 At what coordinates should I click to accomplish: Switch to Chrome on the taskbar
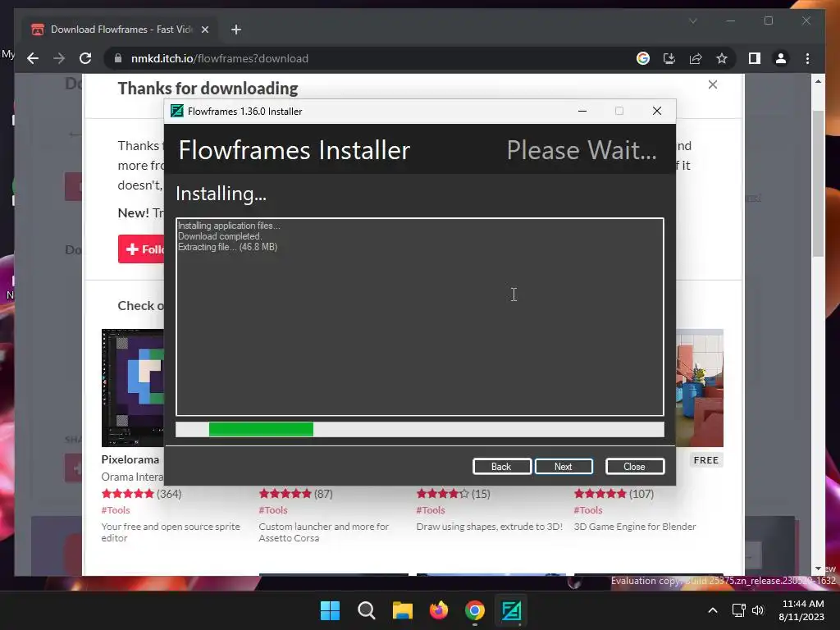(475, 610)
